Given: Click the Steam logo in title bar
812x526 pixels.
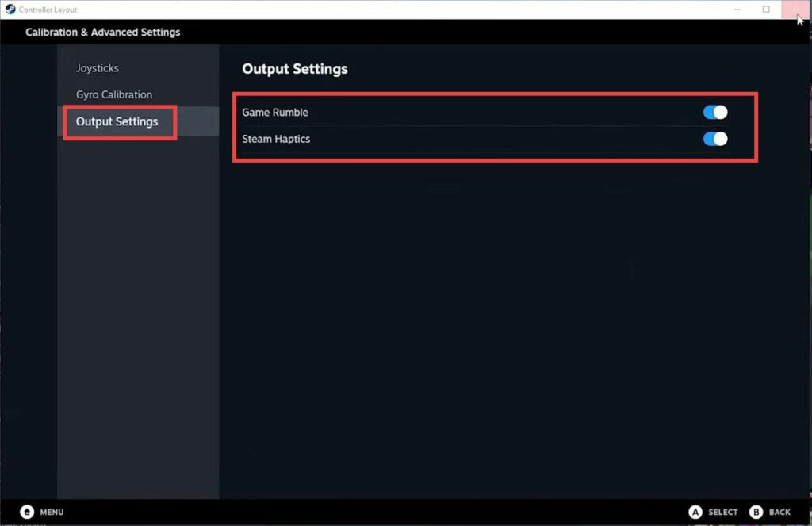Looking at the screenshot, I should 10,10.
